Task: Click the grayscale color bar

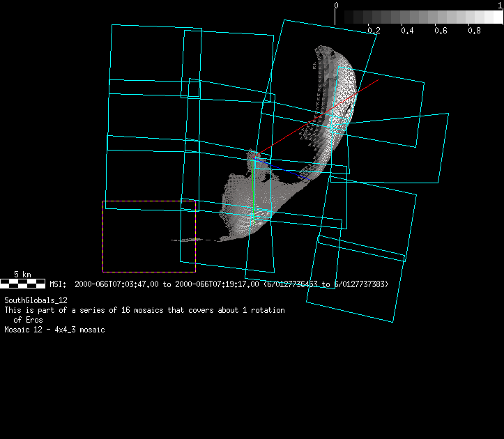Action: [x=419, y=17]
